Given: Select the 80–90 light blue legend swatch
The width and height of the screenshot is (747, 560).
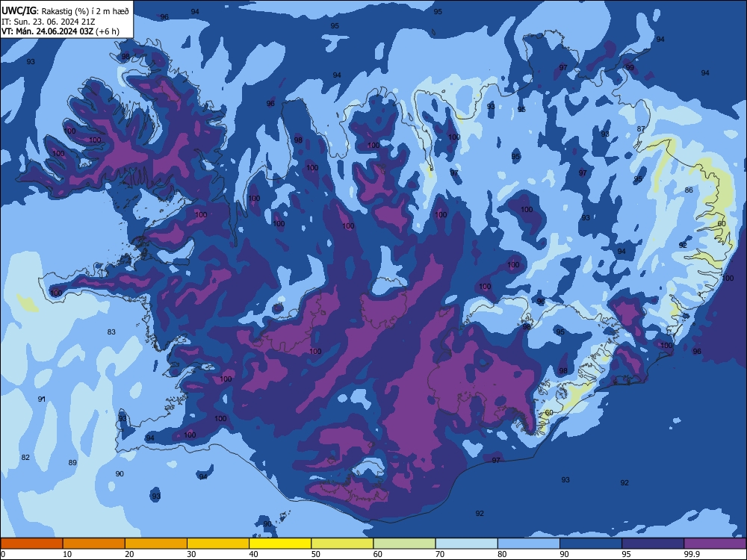Looking at the screenshot, I should (529, 544).
